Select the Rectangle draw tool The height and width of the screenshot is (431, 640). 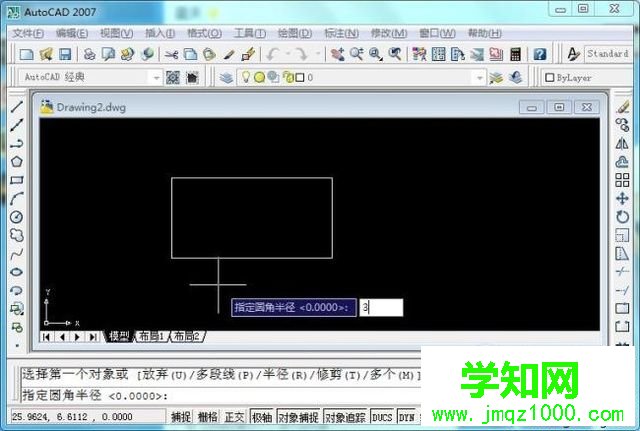pyautogui.click(x=16, y=180)
